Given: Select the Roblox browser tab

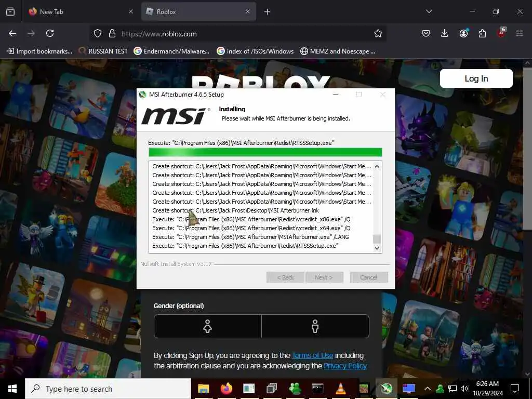Looking at the screenshot, I should pyautogui.click(x=198, y=11).
